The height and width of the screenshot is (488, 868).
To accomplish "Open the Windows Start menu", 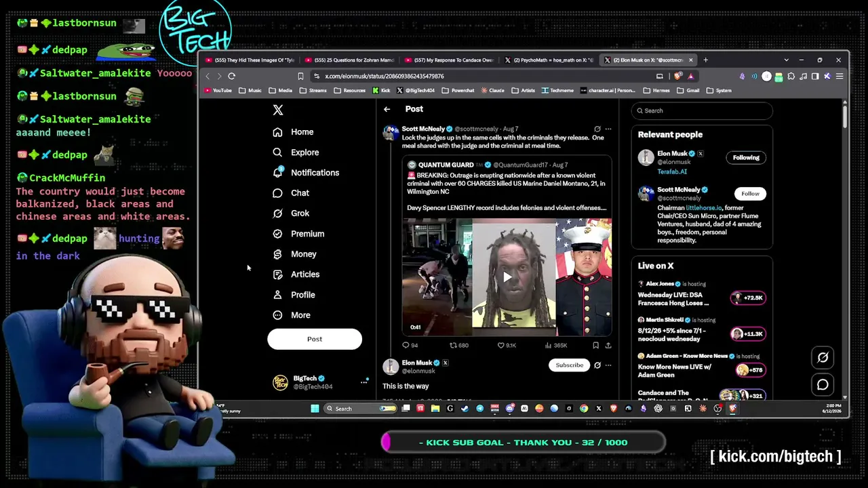I will pyautogui.click(x=315, y=409).
